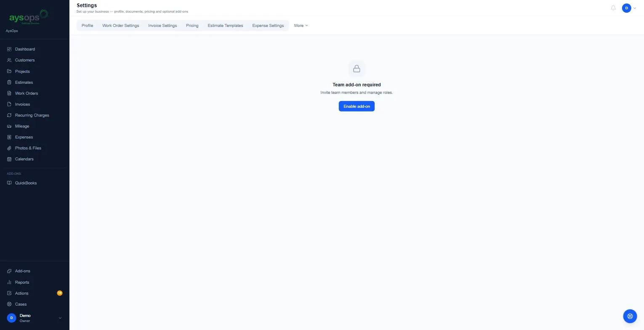Image resolution: width=644 pixels, height=330 pixels.
Task: Click the AysOps logo
Action: coord(29,17)
